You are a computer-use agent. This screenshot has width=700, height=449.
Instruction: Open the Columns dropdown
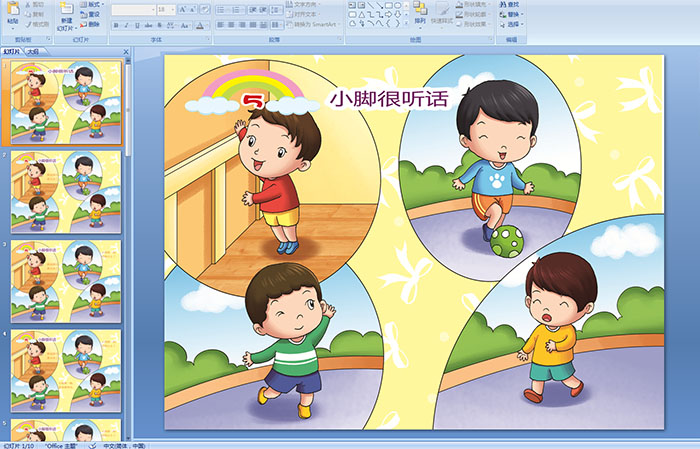point(276,25)
